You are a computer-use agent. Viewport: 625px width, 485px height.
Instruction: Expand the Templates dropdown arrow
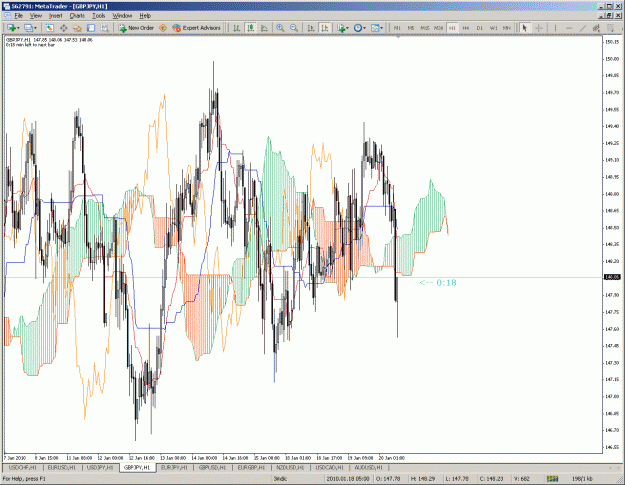click(x=381, y=28)
